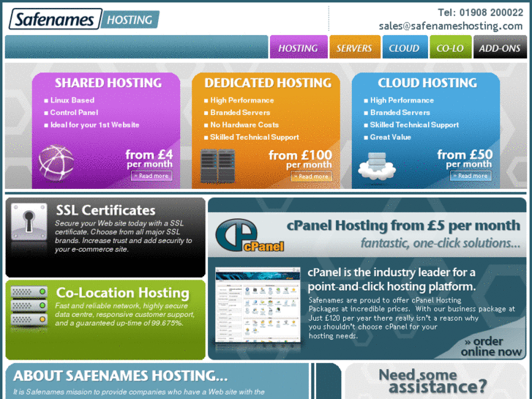The height and width of the screenshot is (399, 532).
Task: Click Read more under Dedicated Hosting
Action: [311, 176]
